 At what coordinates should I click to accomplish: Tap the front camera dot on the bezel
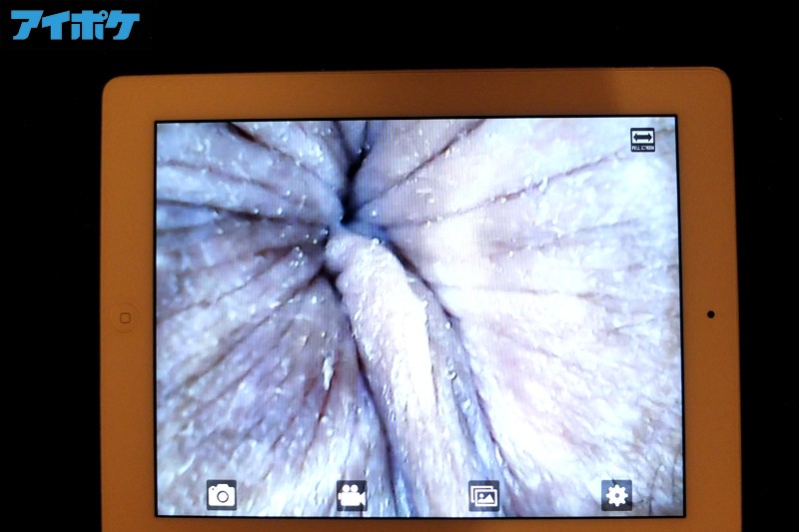(x=710, y=313)
